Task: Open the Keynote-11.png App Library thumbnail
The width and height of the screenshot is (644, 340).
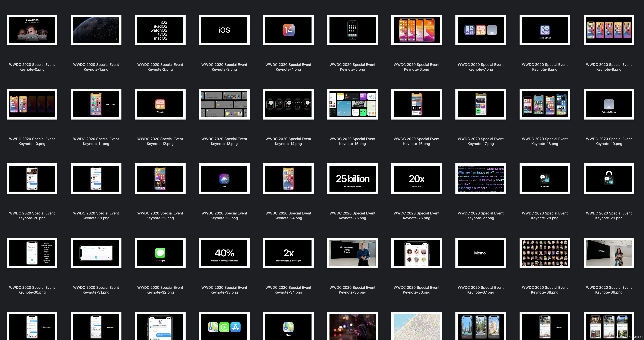Action: [96, 104]
